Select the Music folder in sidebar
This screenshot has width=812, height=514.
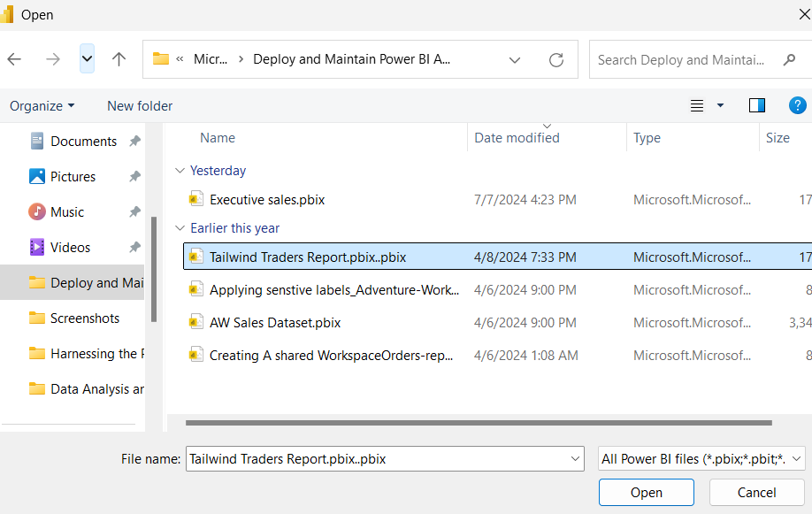pos(67,212)
